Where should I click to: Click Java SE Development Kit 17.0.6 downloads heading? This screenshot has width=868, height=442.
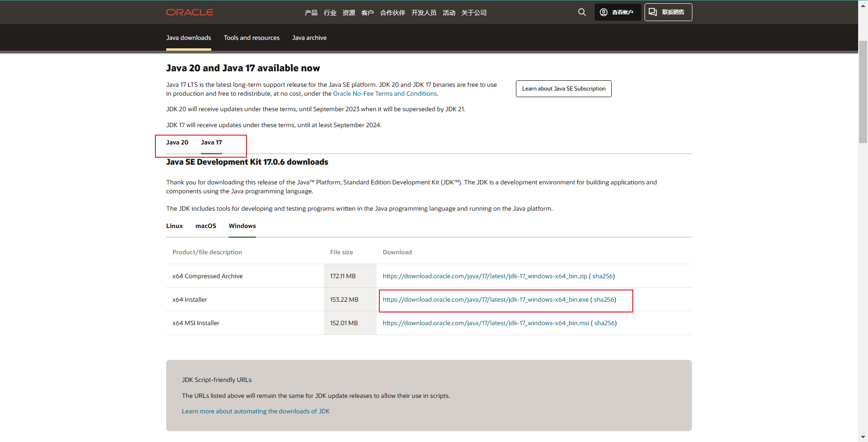pos(247,162)
